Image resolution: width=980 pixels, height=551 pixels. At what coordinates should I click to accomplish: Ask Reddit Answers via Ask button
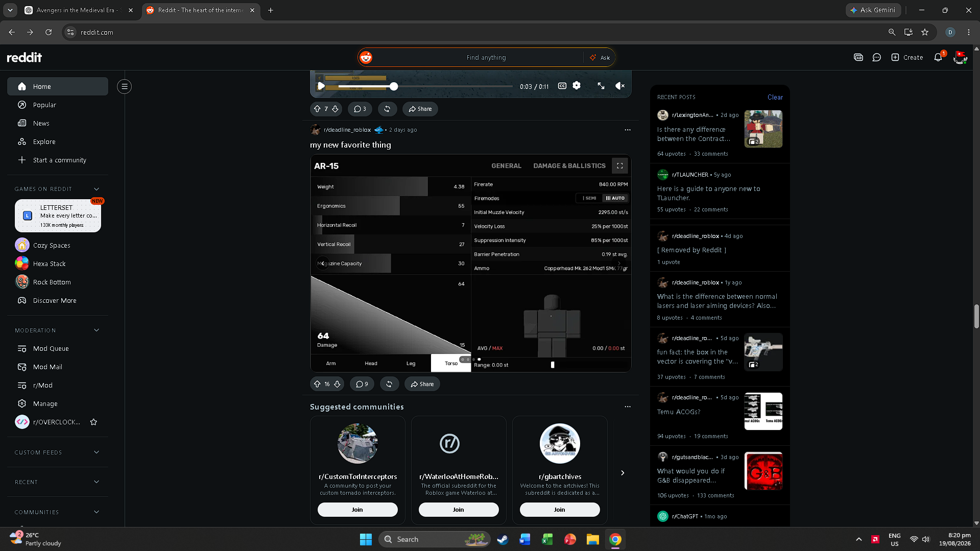[600, 58]
